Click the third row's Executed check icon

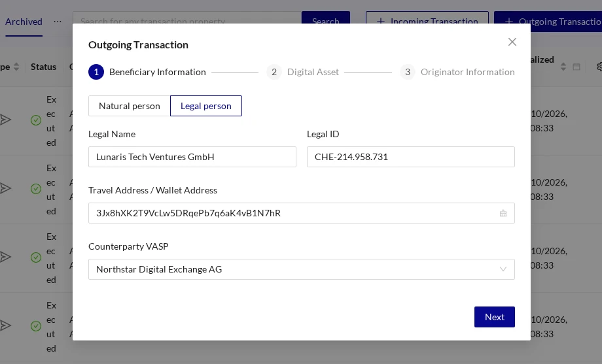tap(36, 257)
